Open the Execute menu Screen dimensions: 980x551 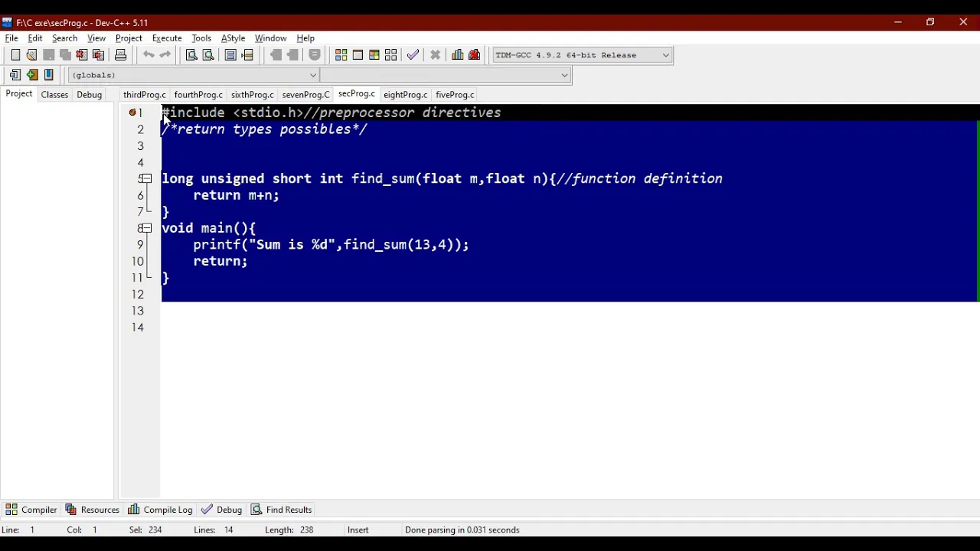(167, 38)
